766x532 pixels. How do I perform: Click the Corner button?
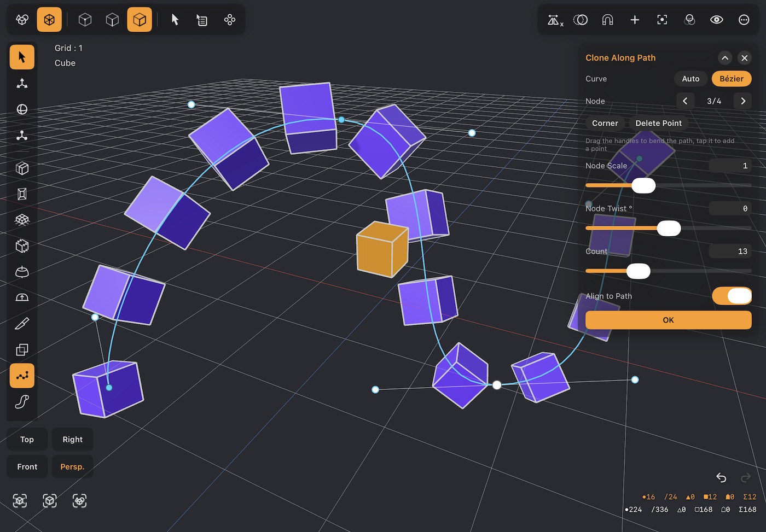pyautogui.click(x=605, y=123)
